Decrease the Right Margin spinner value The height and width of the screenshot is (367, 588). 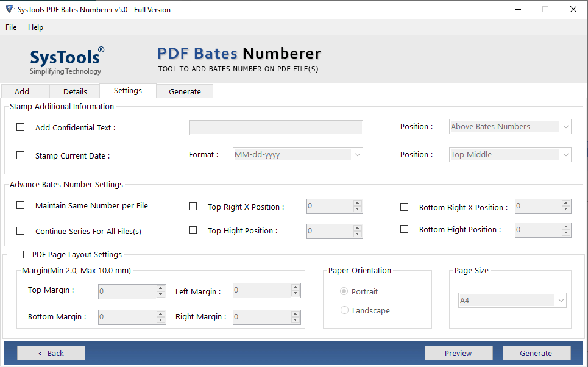[x=296, y=320]
